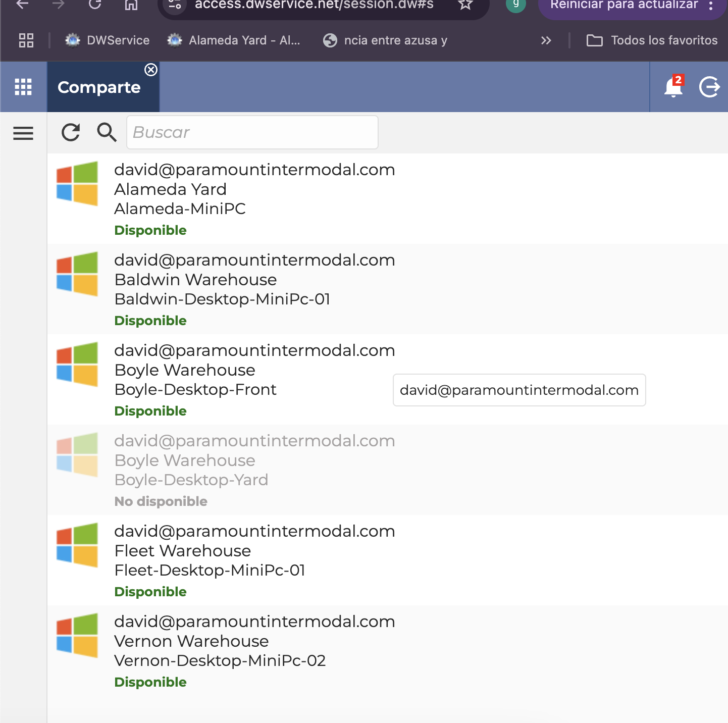Expand hidden bookmarks chevron

[x=546, y=40]
